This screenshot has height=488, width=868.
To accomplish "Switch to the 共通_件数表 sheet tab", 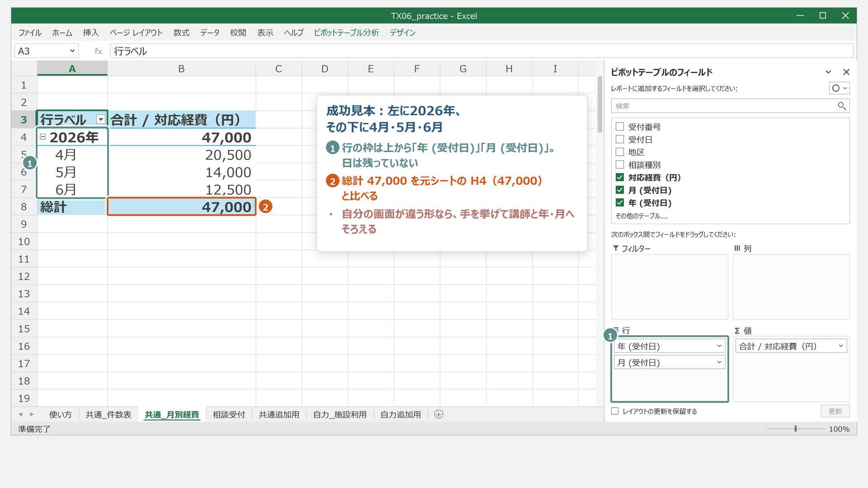I will 108,414.
